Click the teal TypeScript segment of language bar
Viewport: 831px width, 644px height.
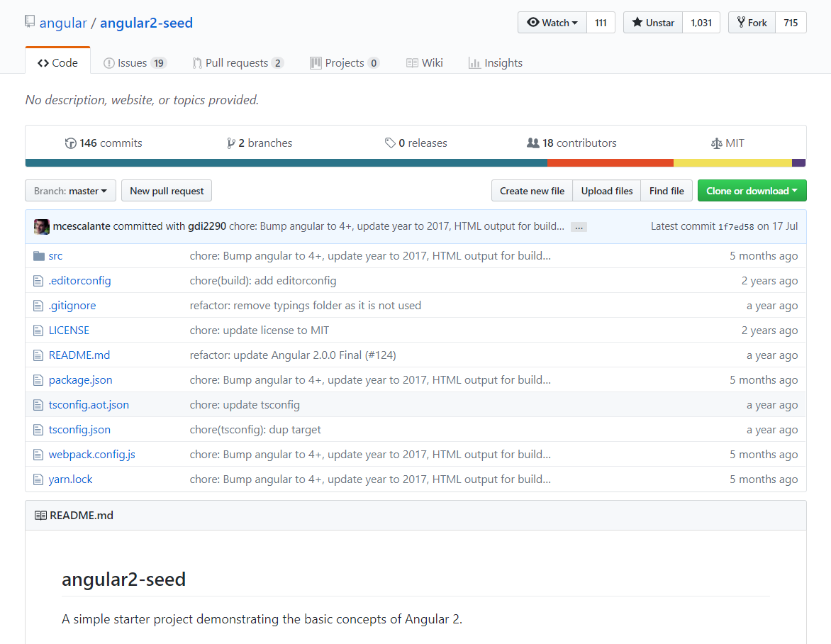point(286,162)
